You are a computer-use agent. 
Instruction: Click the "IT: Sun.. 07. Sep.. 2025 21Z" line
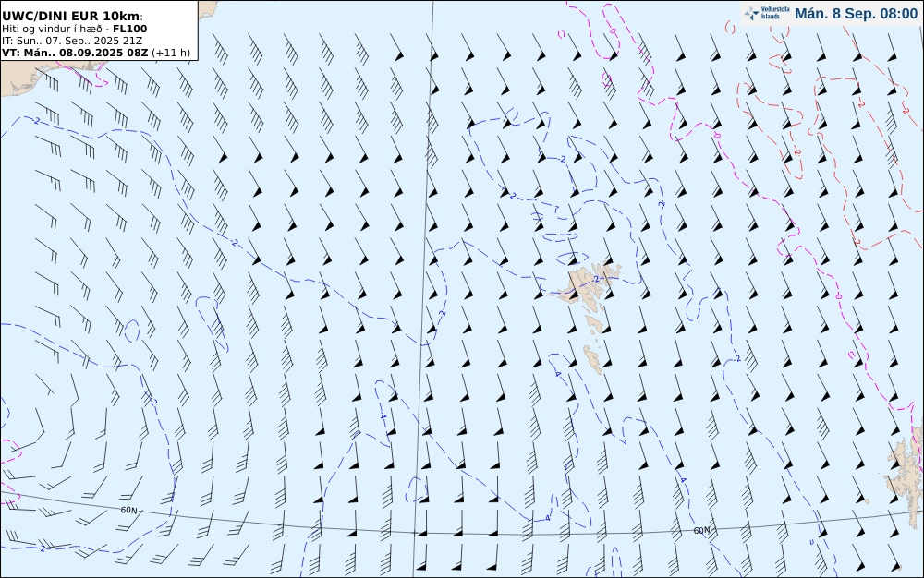coord(72,41)
